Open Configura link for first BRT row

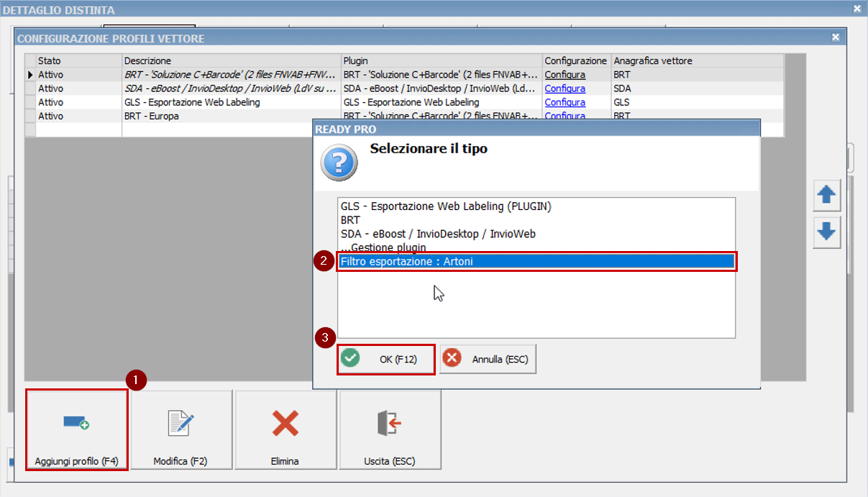point(565,75)
